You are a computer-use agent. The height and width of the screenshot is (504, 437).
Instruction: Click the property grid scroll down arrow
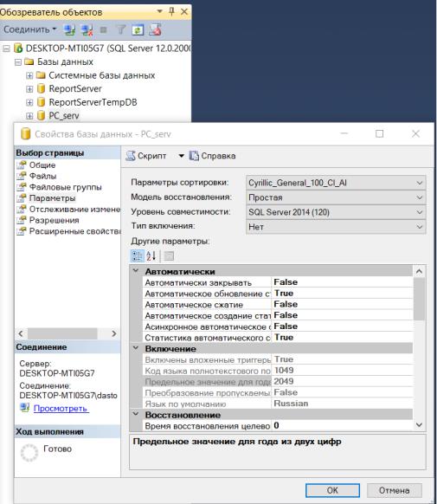click(x=420, y=425)
